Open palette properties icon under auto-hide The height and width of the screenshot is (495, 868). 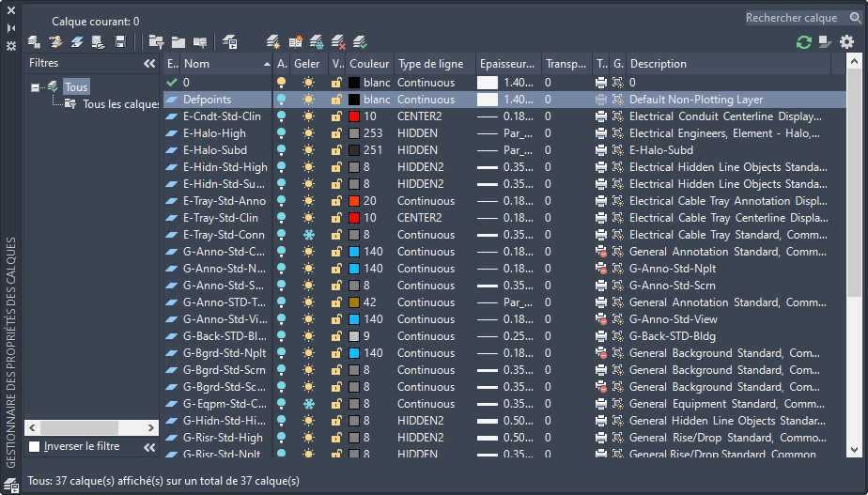click(x=11, y=46)
